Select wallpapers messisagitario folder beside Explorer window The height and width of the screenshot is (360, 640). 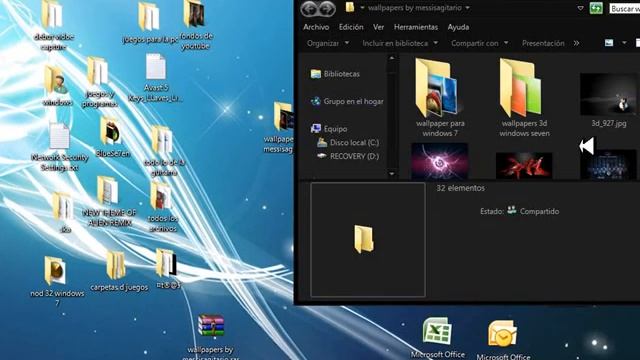(x=279, y=128)
